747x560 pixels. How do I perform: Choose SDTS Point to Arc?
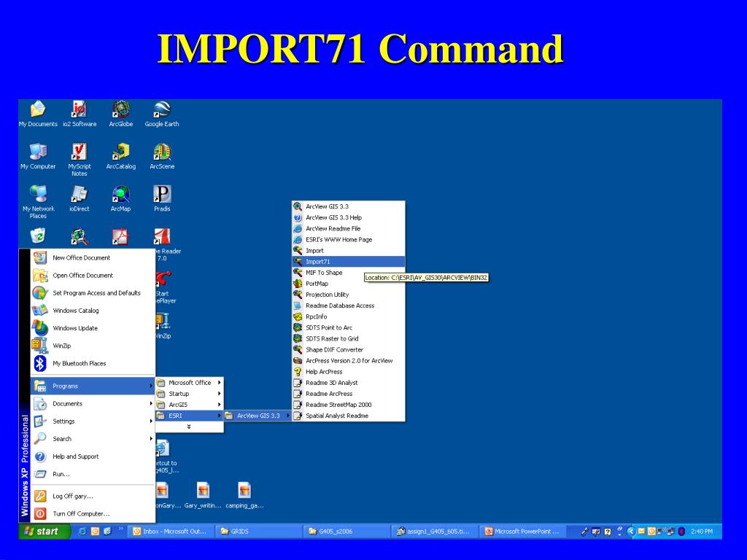tap(349, 327)
